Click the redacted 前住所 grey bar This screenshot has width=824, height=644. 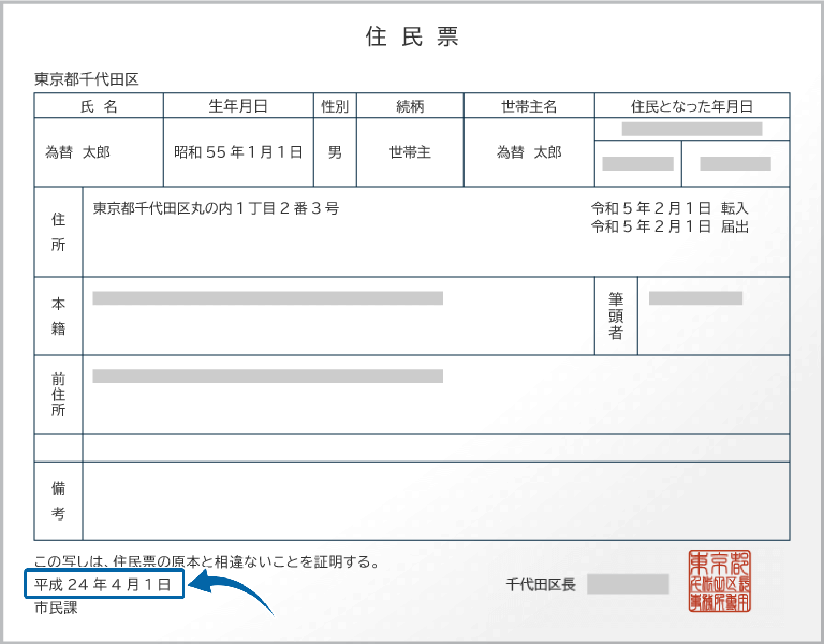pyautogui.click(x=268, y=376)
